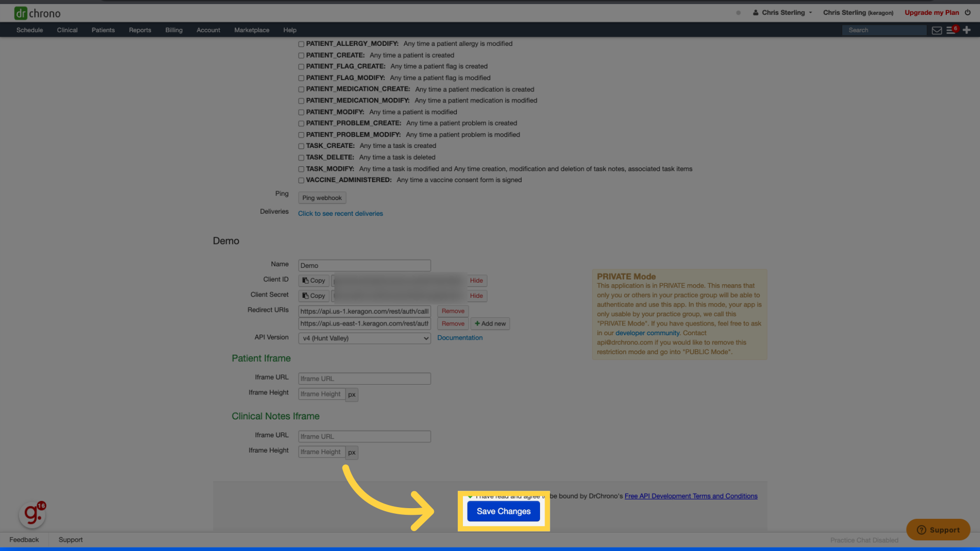Open the Clinical menu
The width and height of the screenshot is (980, 551).
point(67,30)
